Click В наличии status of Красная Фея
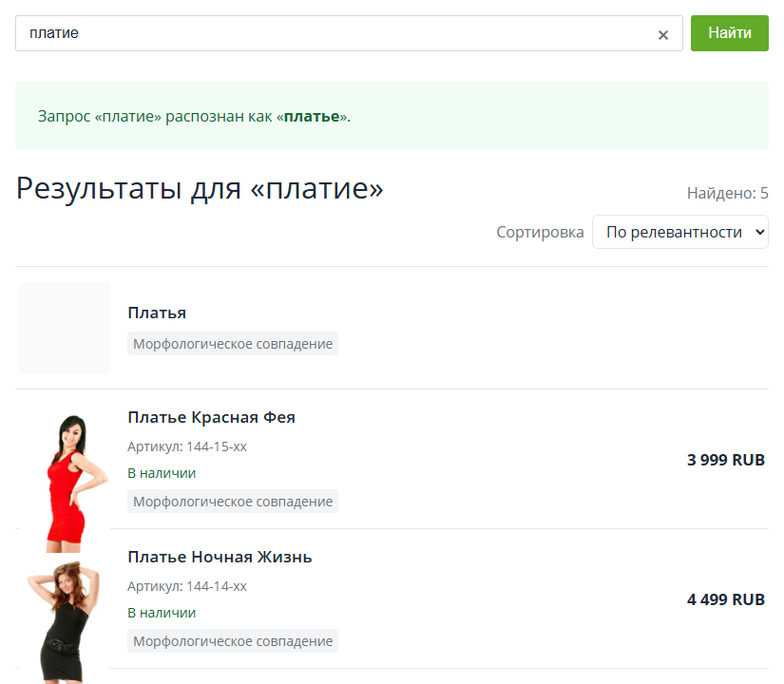 (x=162, y=473)
